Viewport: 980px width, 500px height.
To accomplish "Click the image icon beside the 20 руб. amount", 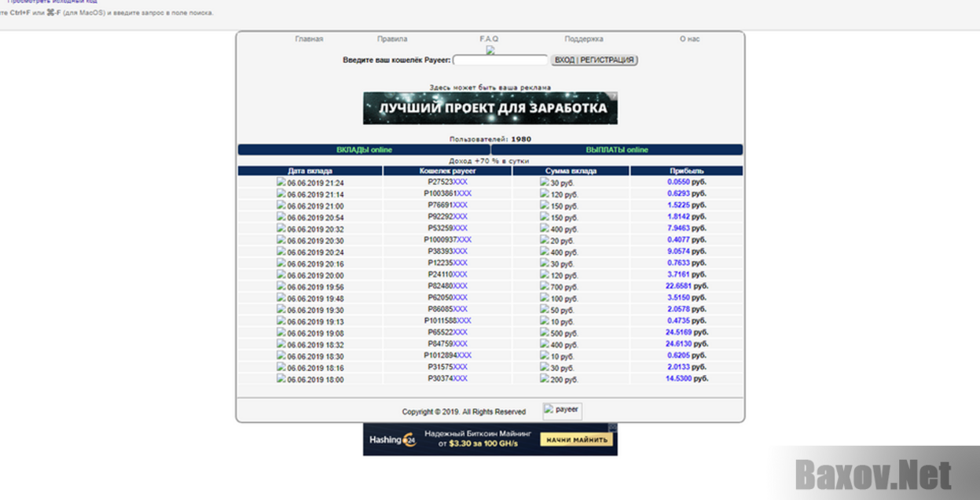I will tap(545, 240).
